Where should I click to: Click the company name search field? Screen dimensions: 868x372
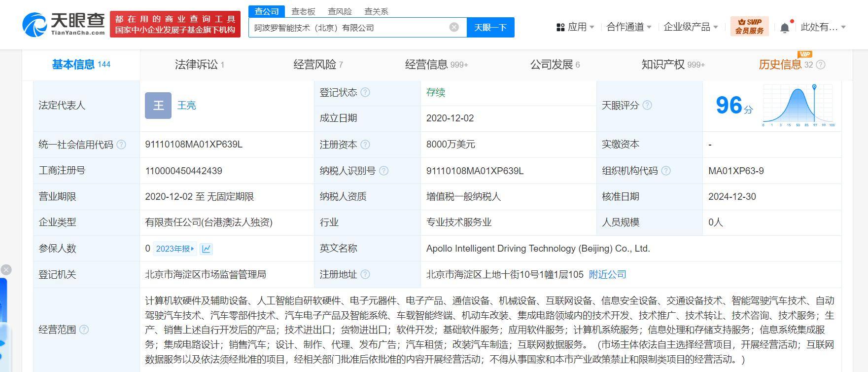347,28
